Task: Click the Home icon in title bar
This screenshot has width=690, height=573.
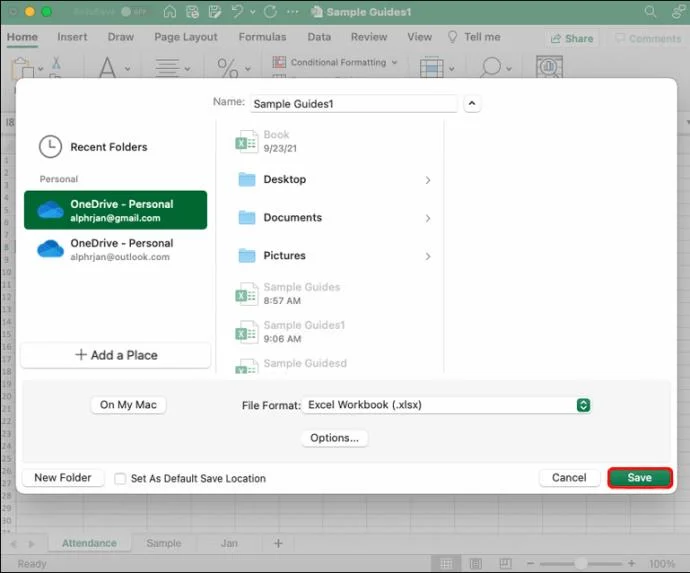Action: click(169, 12)
